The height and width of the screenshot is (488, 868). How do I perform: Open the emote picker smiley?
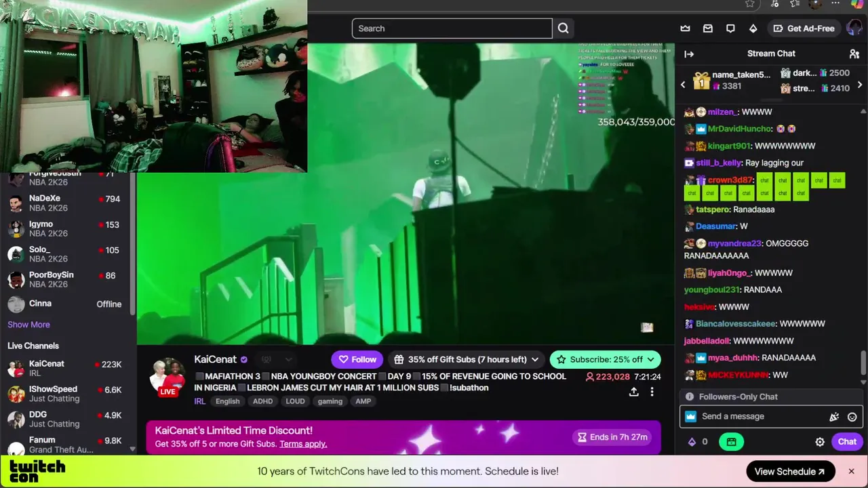coord(852,417)
